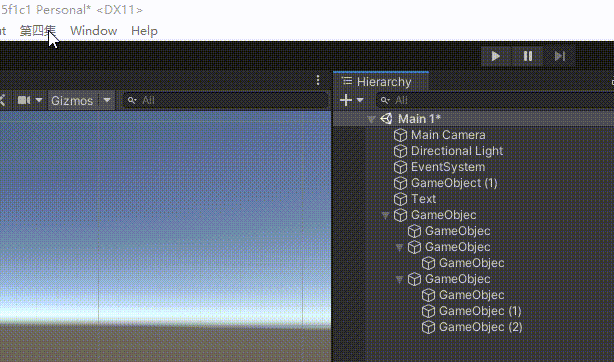Focus the Scene view search field

tap(226, 100)
